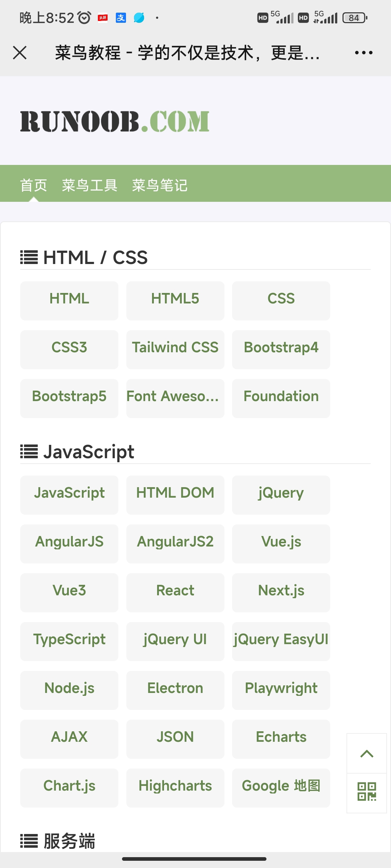Viewport: 391px width, 868px height.
Task: Tap the RUNOOB.COM logo
Action: 115,122
